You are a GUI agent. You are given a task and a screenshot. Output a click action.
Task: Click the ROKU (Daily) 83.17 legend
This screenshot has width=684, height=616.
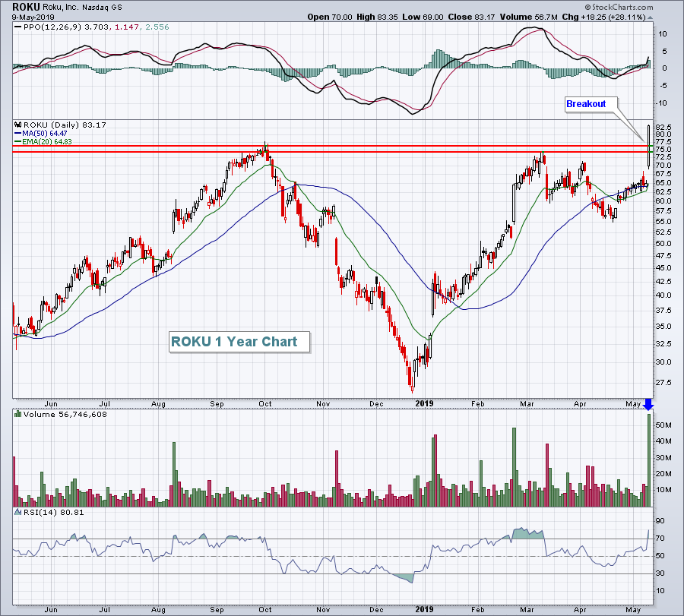coord(65,125)
